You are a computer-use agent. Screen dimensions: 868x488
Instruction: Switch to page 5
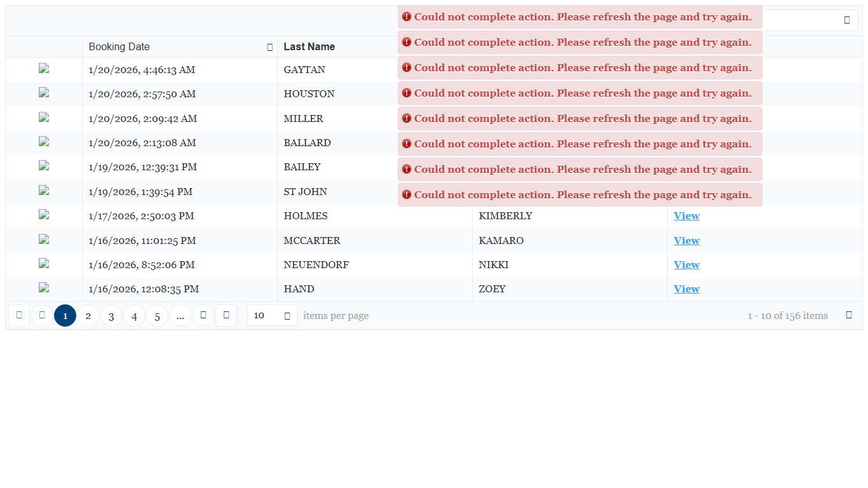pos(157,316)
